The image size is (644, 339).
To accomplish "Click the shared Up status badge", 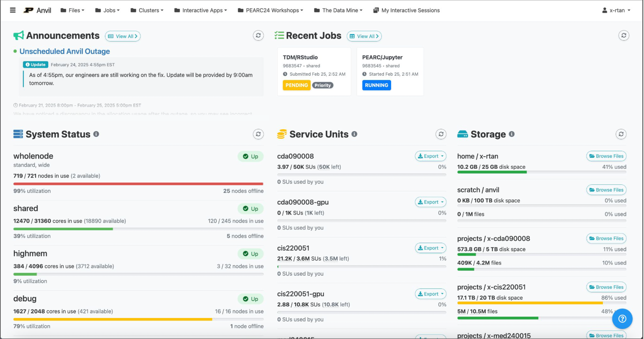I will (x=250, y=209).
